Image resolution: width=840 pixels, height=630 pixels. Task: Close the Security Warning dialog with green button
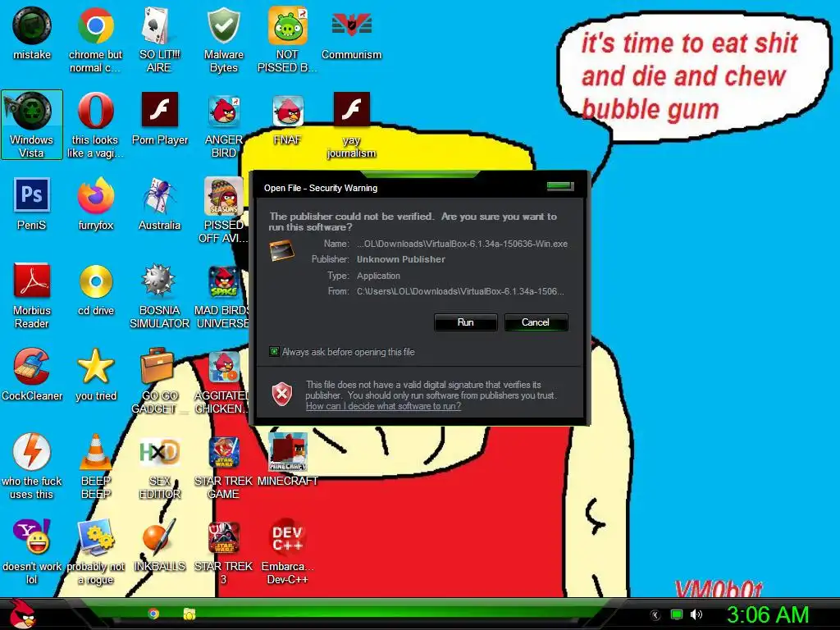point(559,186)
